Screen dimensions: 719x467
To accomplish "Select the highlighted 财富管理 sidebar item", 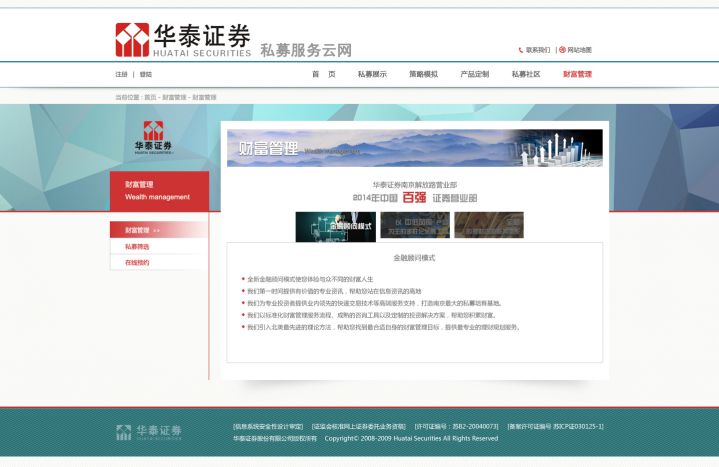I will click(159, 230).
